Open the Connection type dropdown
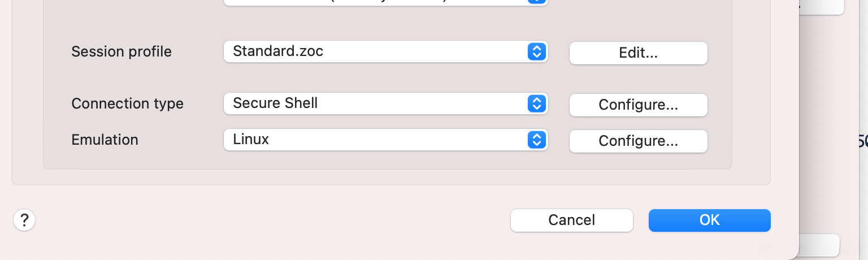868x260 pixels. pos(385,103)
